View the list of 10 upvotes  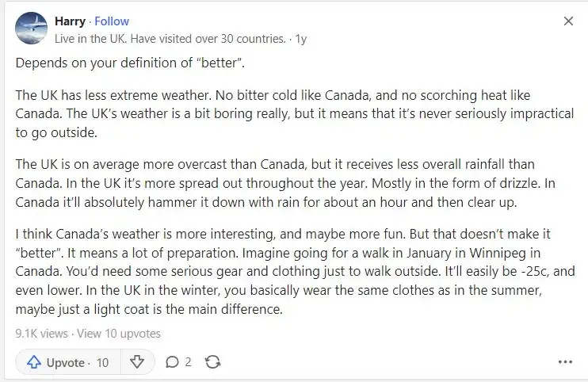[x=119, y=334]
